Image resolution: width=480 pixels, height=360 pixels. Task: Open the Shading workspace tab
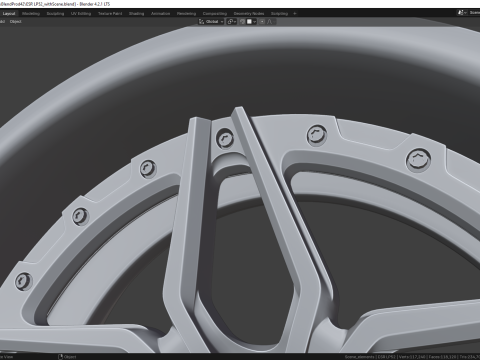(x=137, y=14)
